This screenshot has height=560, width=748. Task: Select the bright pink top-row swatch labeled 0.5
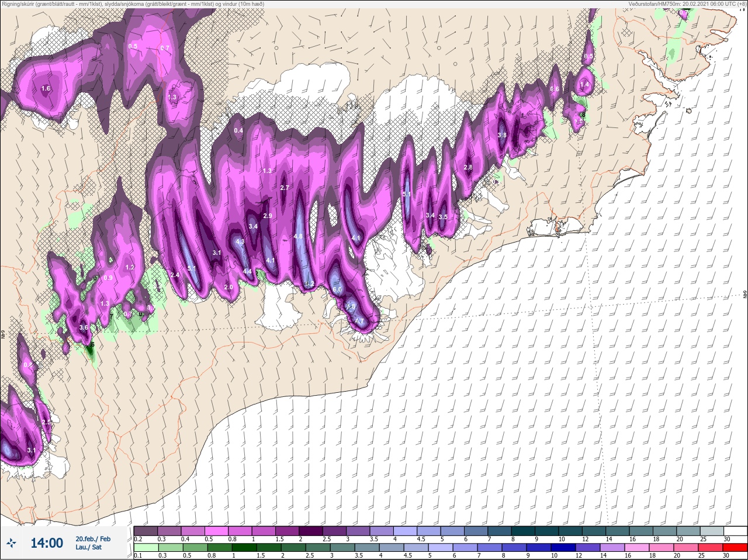point(216,531)
